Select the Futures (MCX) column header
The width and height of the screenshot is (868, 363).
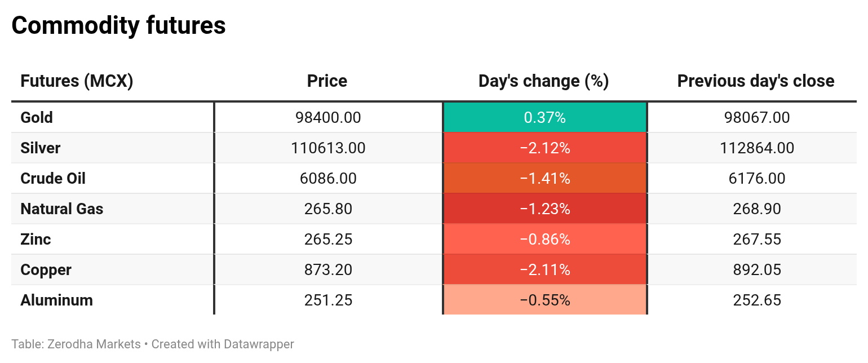[77, 81]
